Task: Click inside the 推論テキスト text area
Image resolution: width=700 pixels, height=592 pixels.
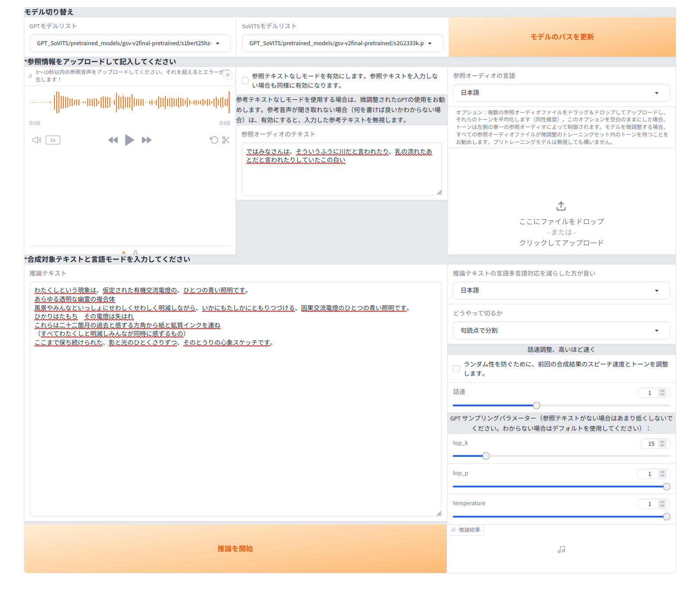Action: tap(235, 421)
